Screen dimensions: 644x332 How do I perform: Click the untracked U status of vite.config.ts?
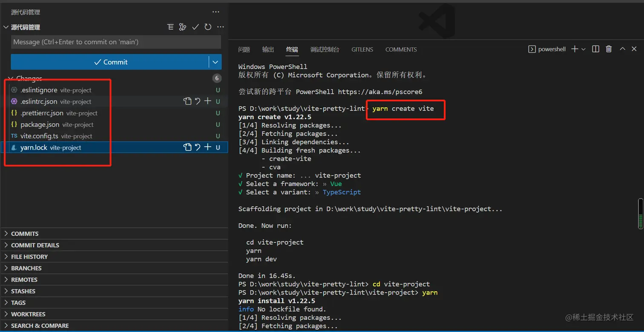click(218, 136)
